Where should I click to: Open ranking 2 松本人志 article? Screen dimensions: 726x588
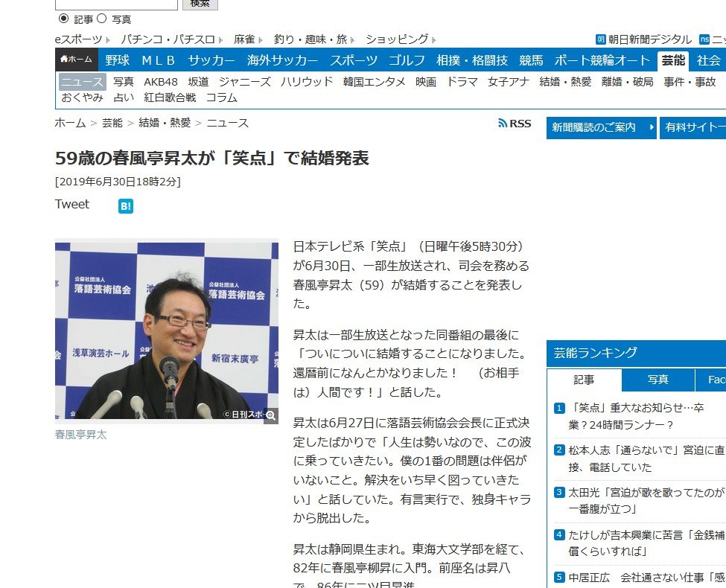[647, 458]
